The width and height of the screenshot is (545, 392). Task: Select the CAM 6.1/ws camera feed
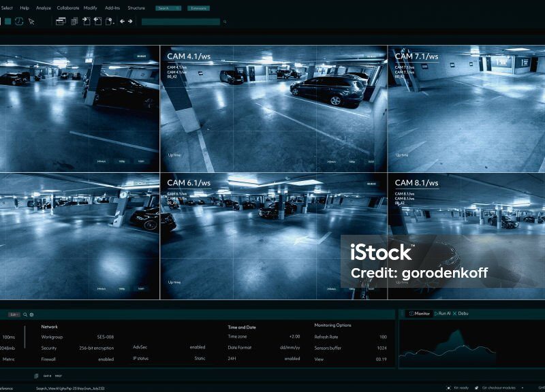pyautogui.click(x=273, y=236)
